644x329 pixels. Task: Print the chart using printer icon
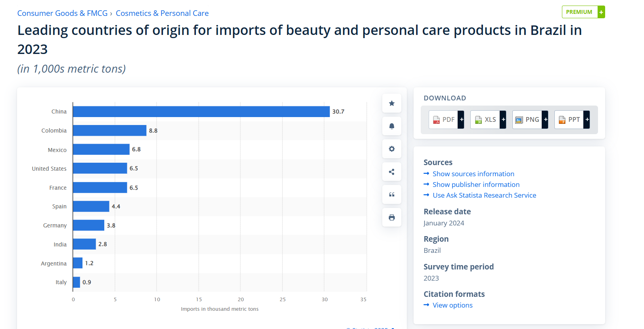point(391,217)
